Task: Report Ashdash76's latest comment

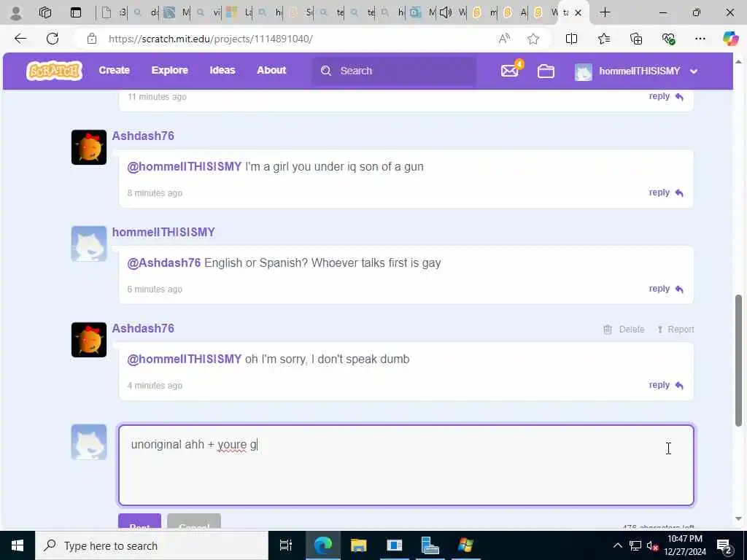Action: pyautogui.click(x=676, y=330)
